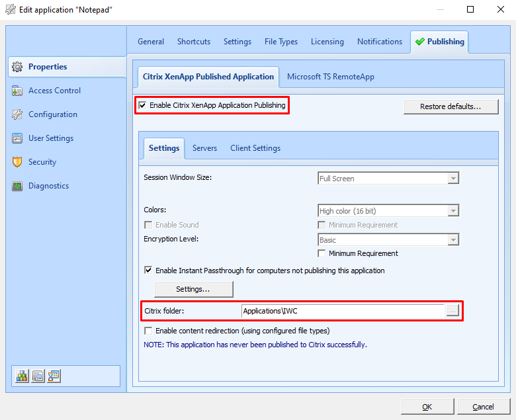
Task: Expand the Encryption Level dropdown
Action: [x=453, y=240]
